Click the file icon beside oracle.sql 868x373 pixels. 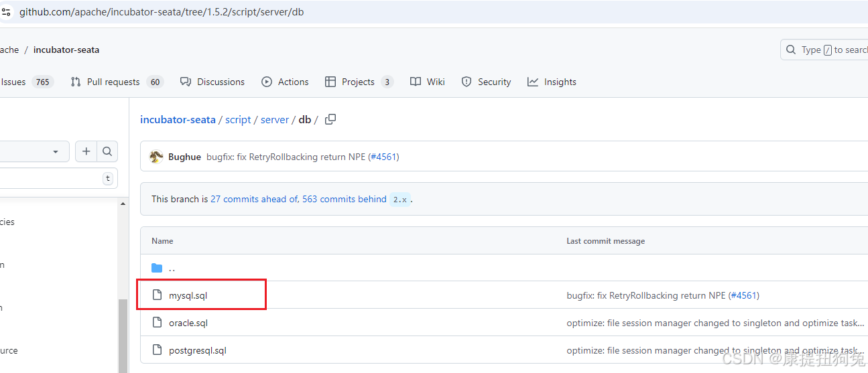tap(157, 323)
